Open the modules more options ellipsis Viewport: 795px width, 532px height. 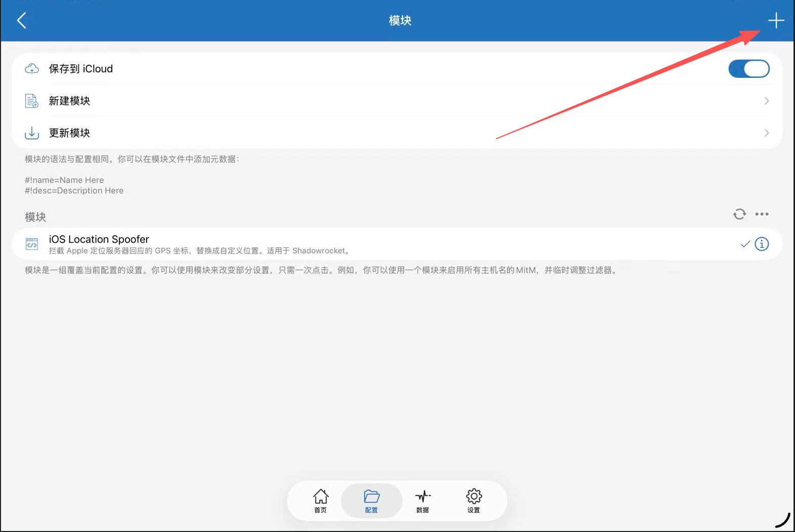click(x=762, y=214)
